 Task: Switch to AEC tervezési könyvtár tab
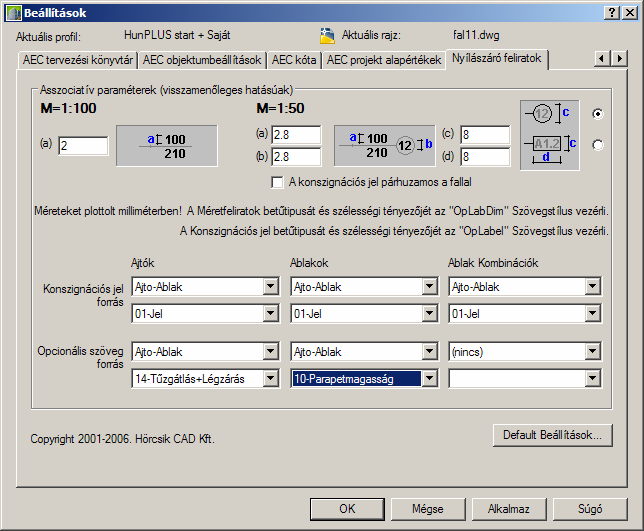(78, 60)
